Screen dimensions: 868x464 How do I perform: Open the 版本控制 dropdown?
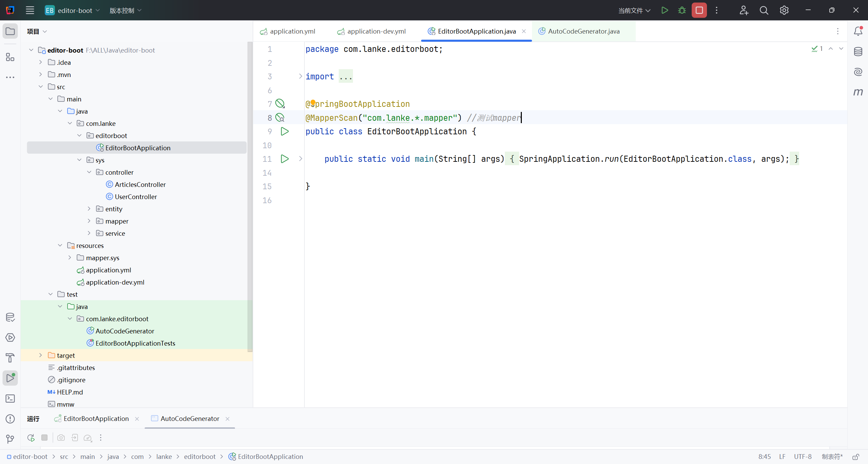(x=125, y=10)
